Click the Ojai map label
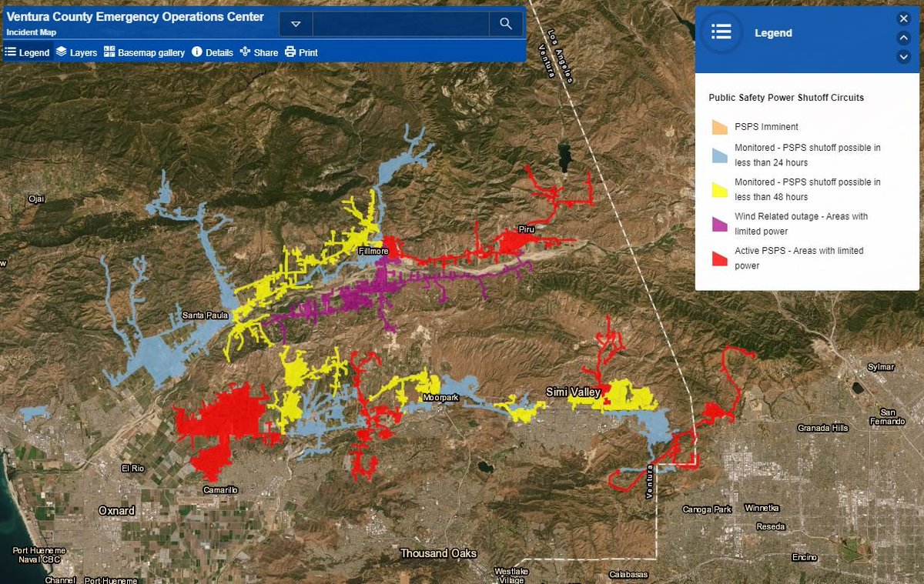 (x=37, y=199)
